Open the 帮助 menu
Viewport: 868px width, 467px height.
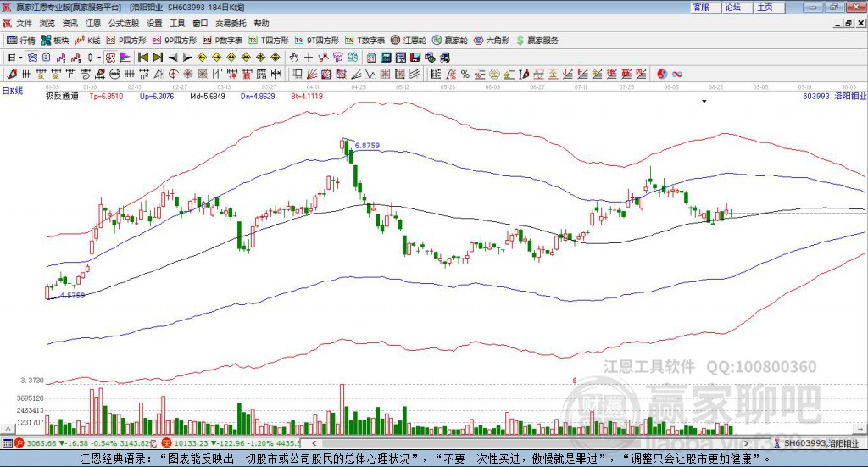tap(261, 23)
